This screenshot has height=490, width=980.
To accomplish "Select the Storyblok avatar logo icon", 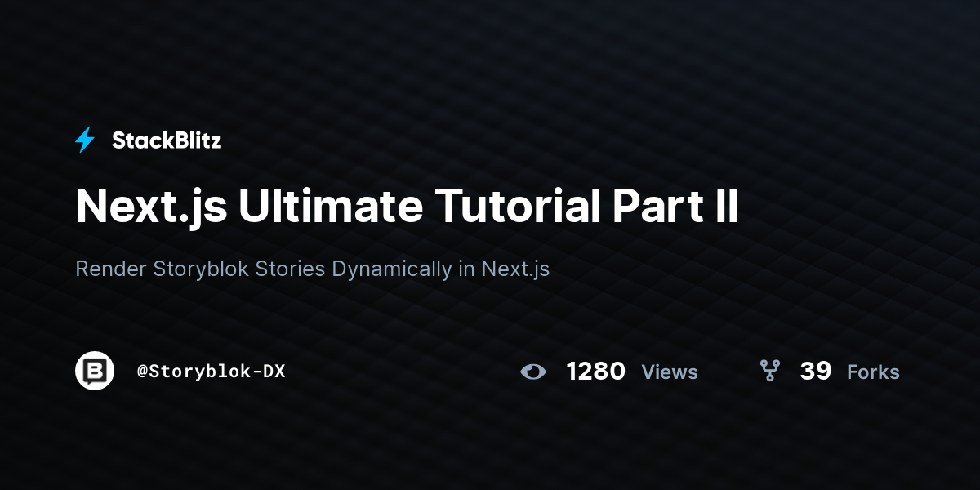I will (95, 371).
